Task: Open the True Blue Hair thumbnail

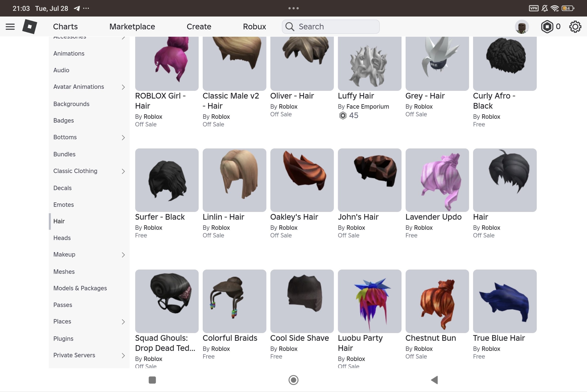Action: 505,301
